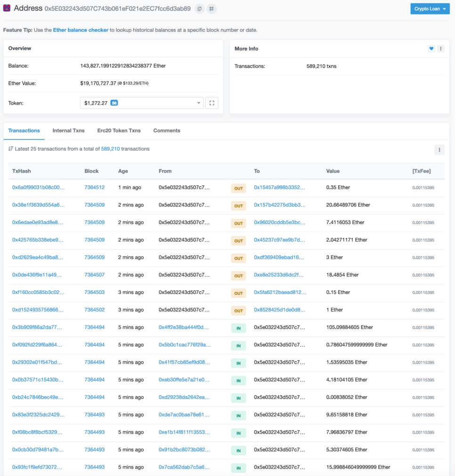Open transaction 0x6edae0e93ad8e8...
The width and height of the screenshot is (455, 476).
click(38, 222)
